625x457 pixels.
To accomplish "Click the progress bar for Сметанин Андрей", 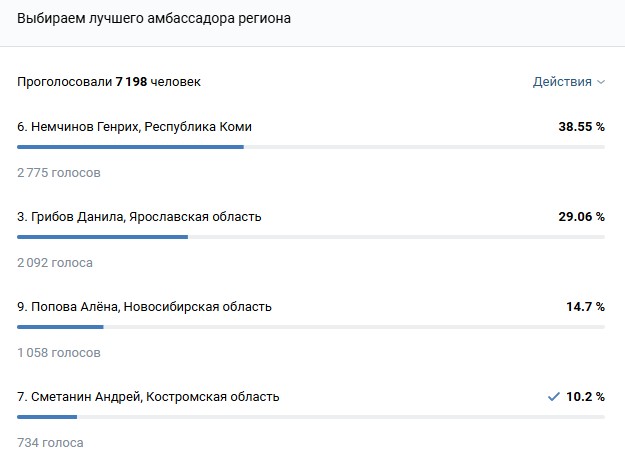I will 310,417.
